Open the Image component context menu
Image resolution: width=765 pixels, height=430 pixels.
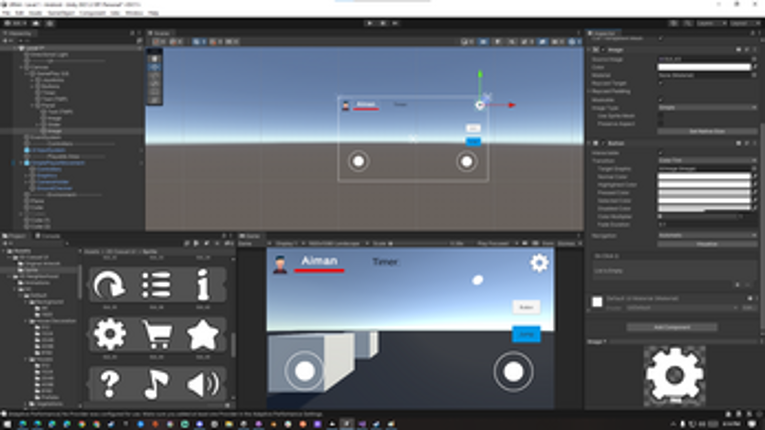click(x=754, y=50)
